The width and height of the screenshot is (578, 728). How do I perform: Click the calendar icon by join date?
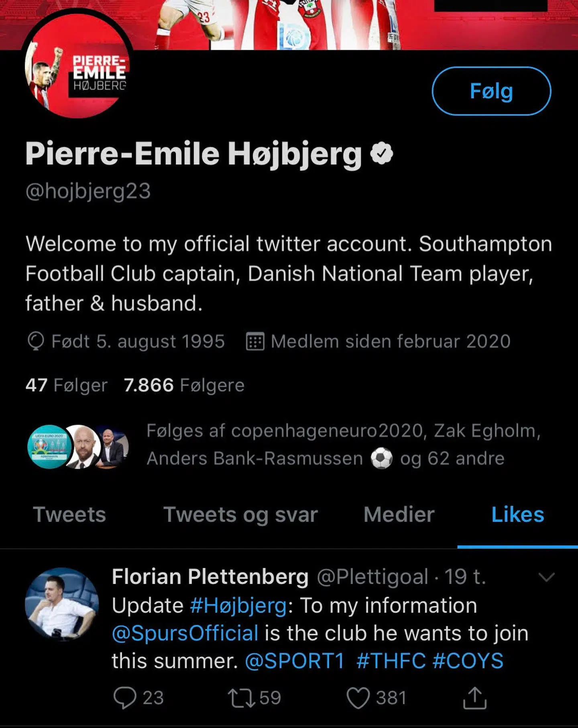click(255, 342)
